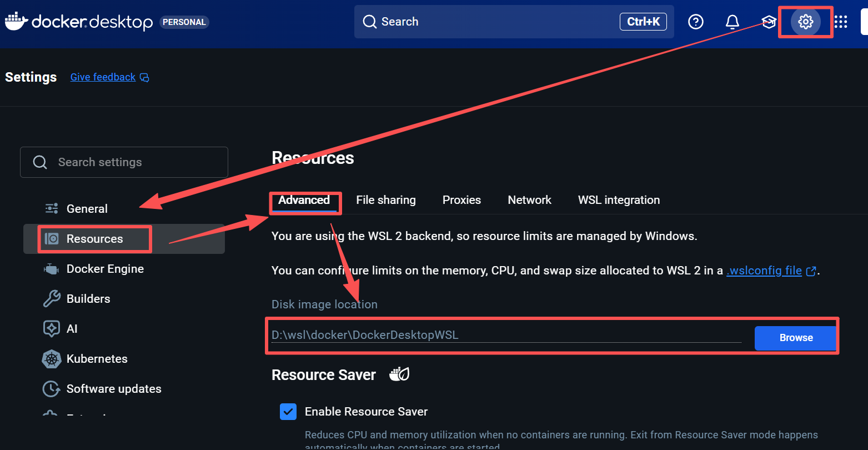Select General in settings sidebar
Image resolution: width=868 pixels, height=450 pixels.
(124, 209)
